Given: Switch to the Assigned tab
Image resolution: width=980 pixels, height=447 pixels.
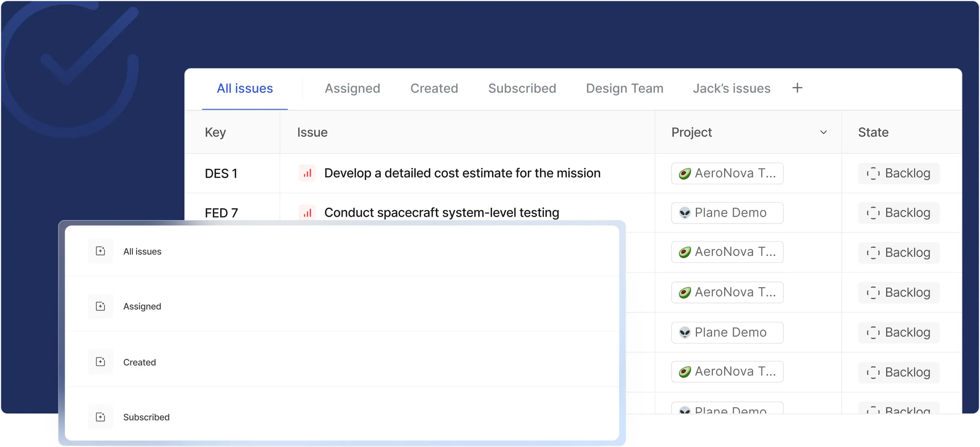Looking at the screenshot, I should click(x=352, y=88).
